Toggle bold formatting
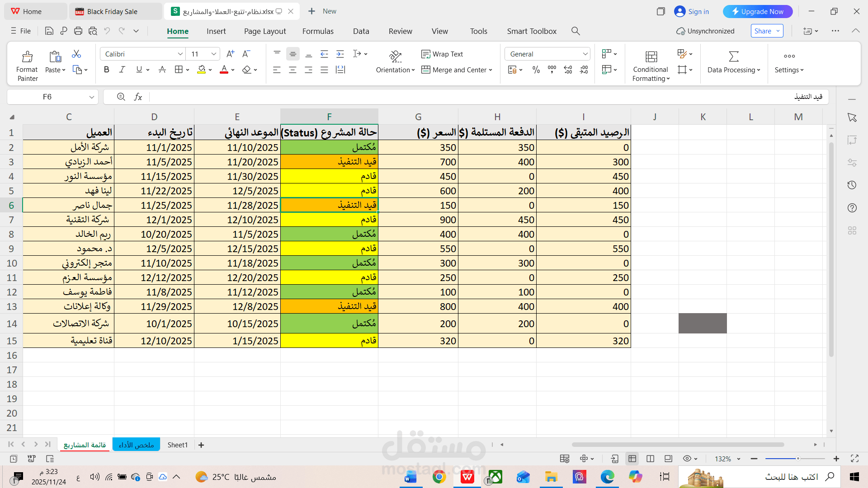Screen dimensions: 868x488 106,70
